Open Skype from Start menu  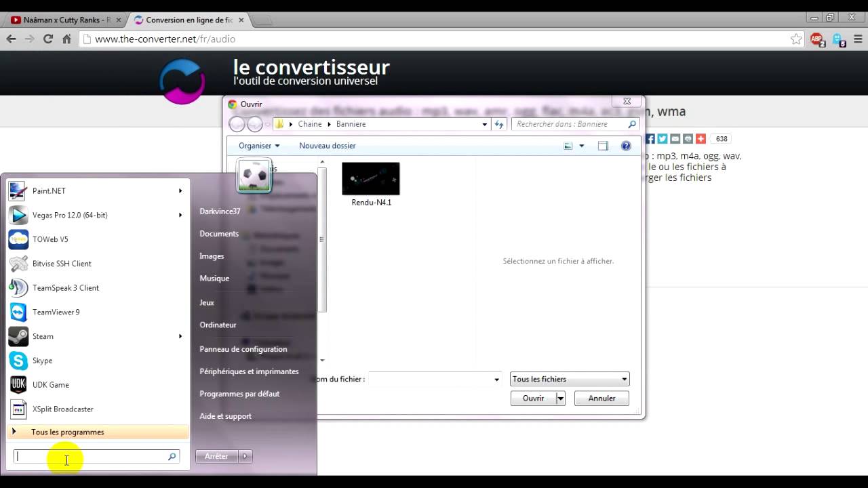[x=97, y=361]
